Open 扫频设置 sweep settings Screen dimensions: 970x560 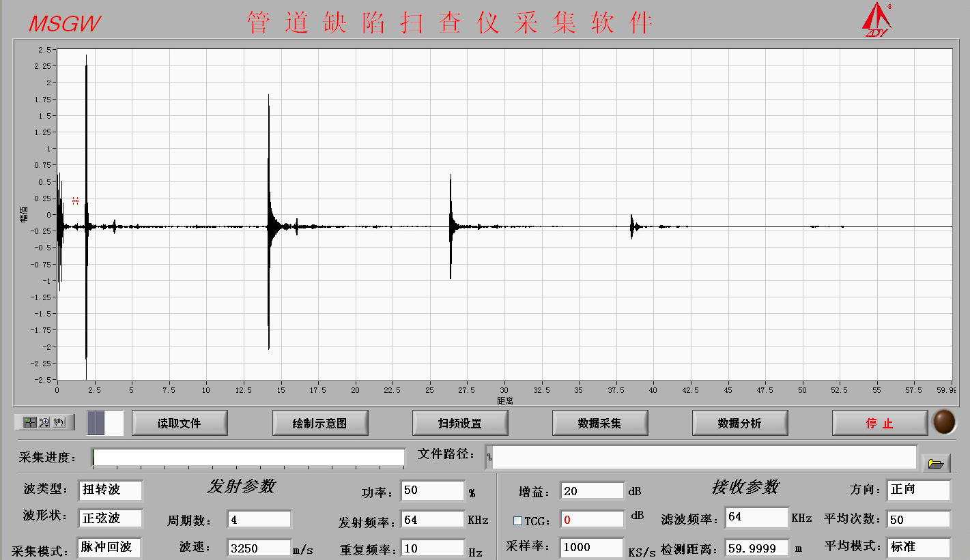point(460,423)
